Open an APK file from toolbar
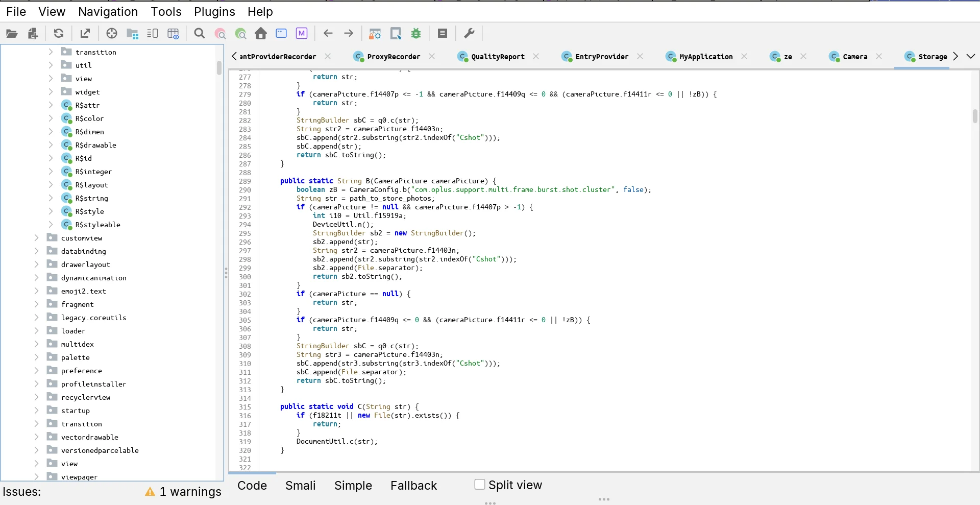Viewport: 980px width, 505px height. [x=12, y=33]
